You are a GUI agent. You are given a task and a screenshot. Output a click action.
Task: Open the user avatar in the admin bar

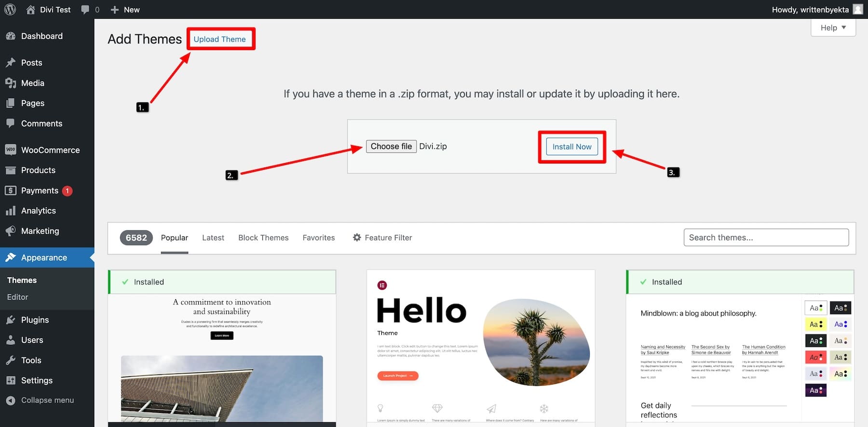(858, 9)
